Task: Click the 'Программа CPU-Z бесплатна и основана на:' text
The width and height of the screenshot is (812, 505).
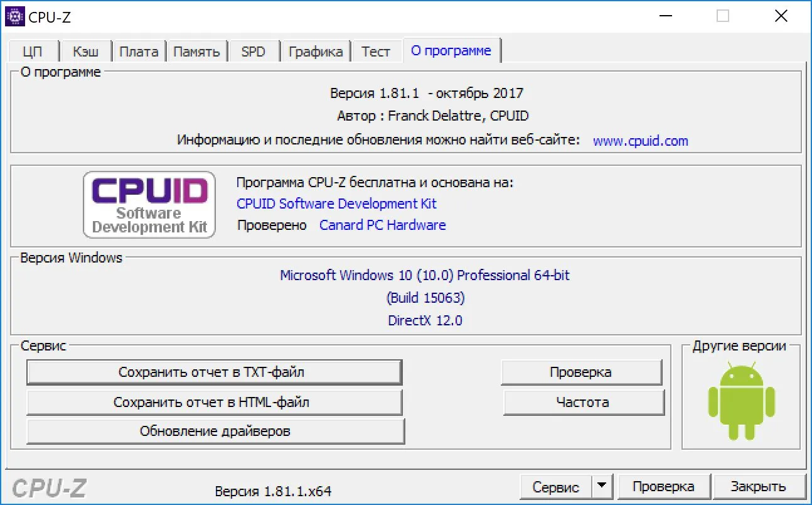Action: 375,183
